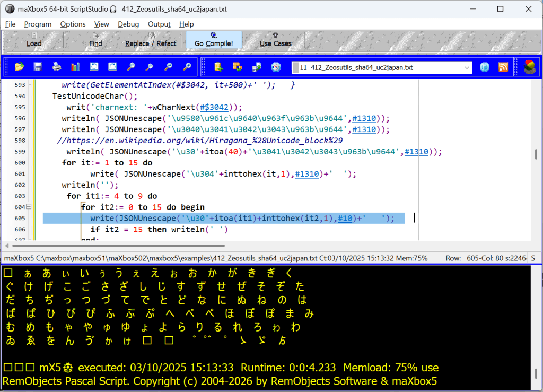Collapse the code fold at line 604
Screen dimensions: 543x392
pyautogui.click(x=29, y=207)
